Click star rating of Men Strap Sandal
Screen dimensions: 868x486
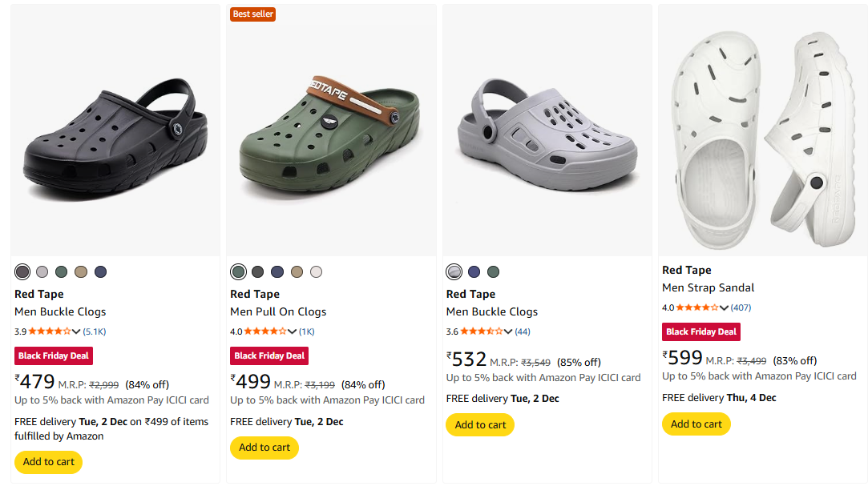697,307
